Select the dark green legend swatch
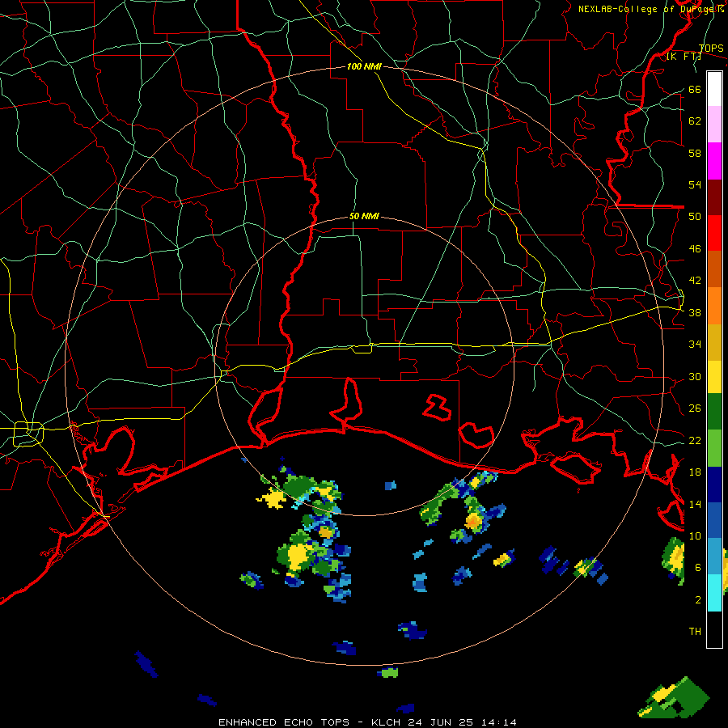Screen dimensions: 728x728 pyautogui.click(x=714, y=412)
